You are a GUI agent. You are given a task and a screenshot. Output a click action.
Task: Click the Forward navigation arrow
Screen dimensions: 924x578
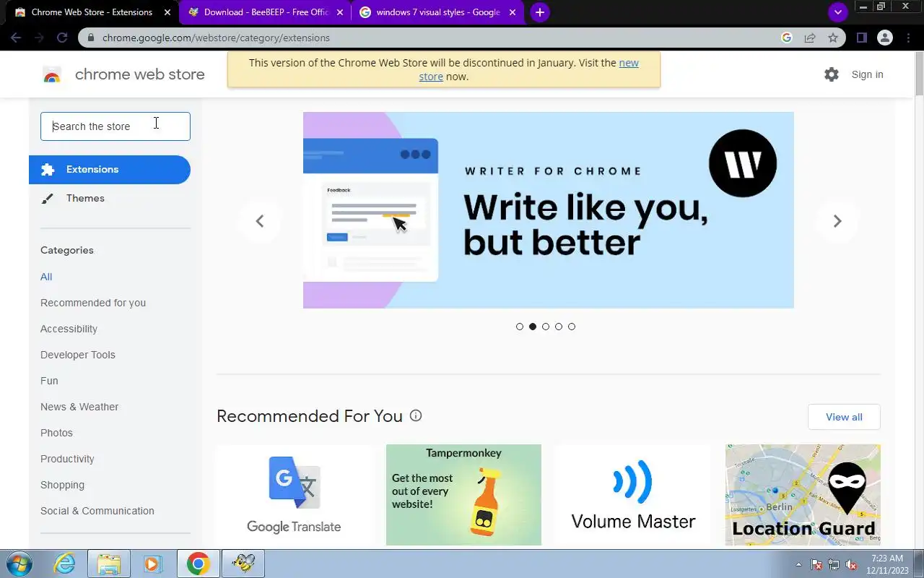click(x=39, y=38)
